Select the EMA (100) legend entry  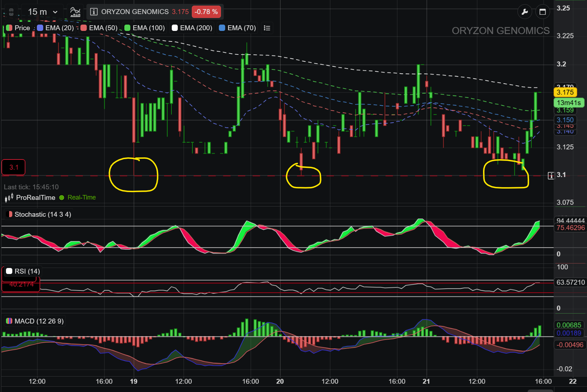(145, 28)
